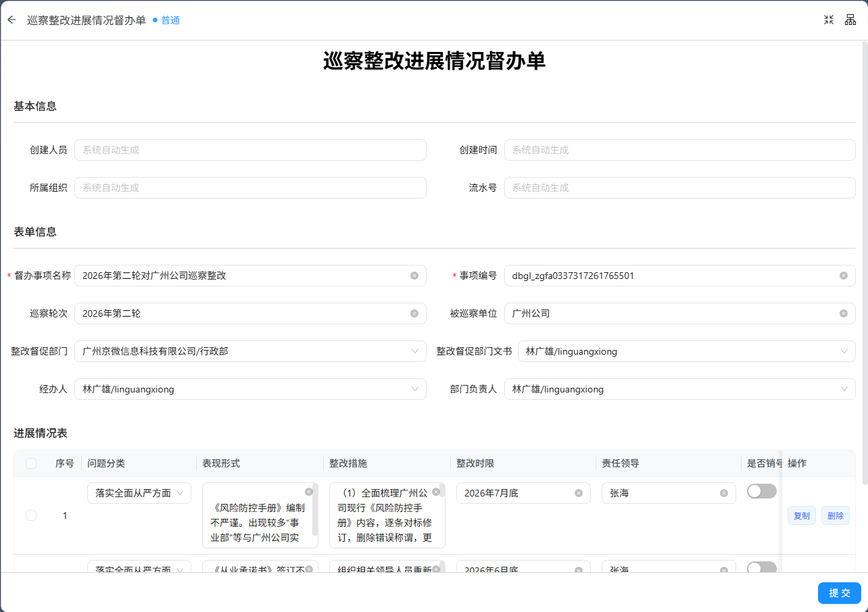Check the row 1 checkbox
868x612 pixels.
pos(31,515)
